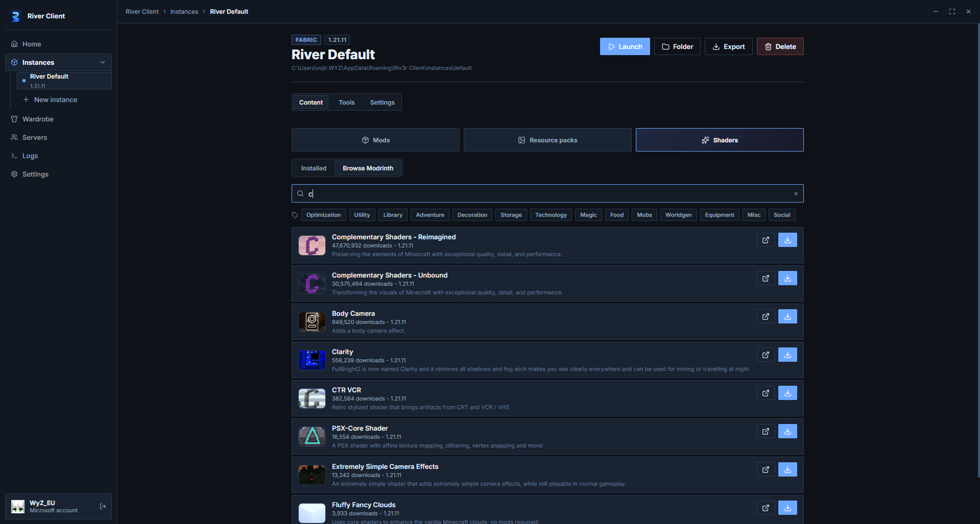Screen dimensions: 980x524
Task: Toggle the Decoration filter tag
Action: (x=472, y=215)
